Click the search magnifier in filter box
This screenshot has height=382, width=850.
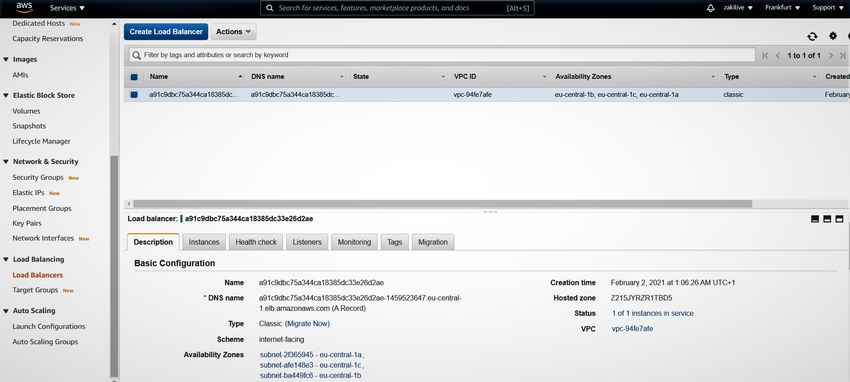coord(137,55)
